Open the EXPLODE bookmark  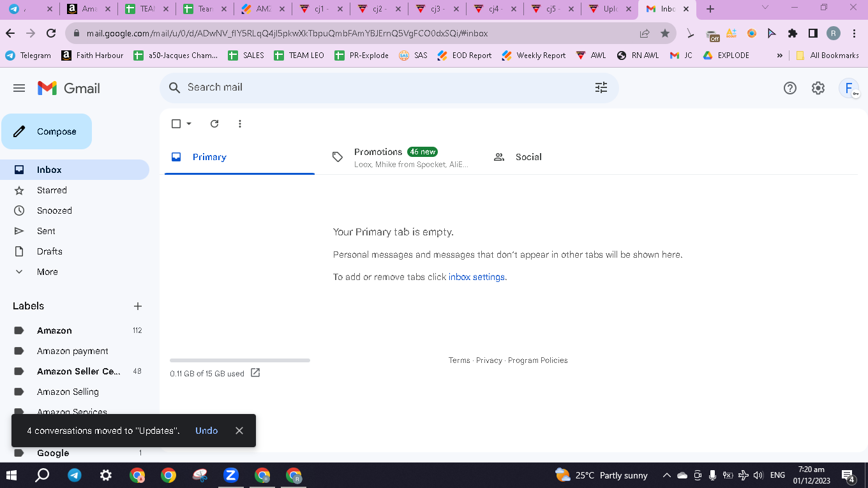(x=726, y=55)
